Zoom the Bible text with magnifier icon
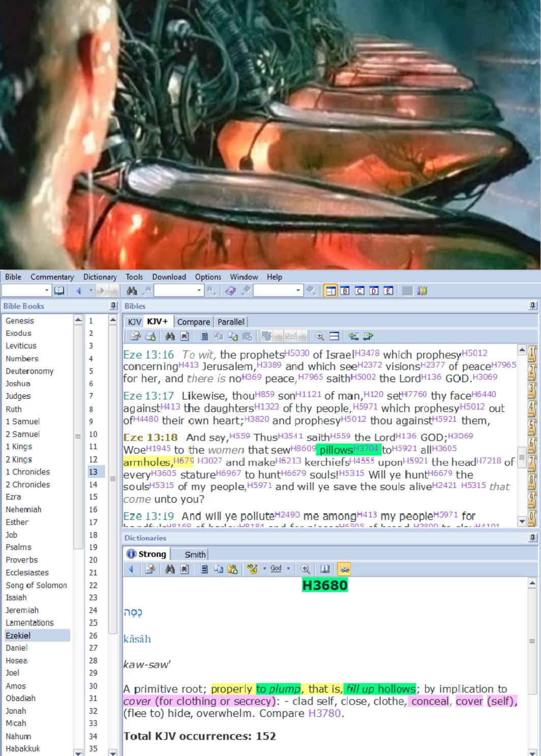The image size is (541, 756). pyautogui.click(x=320, y=336)
